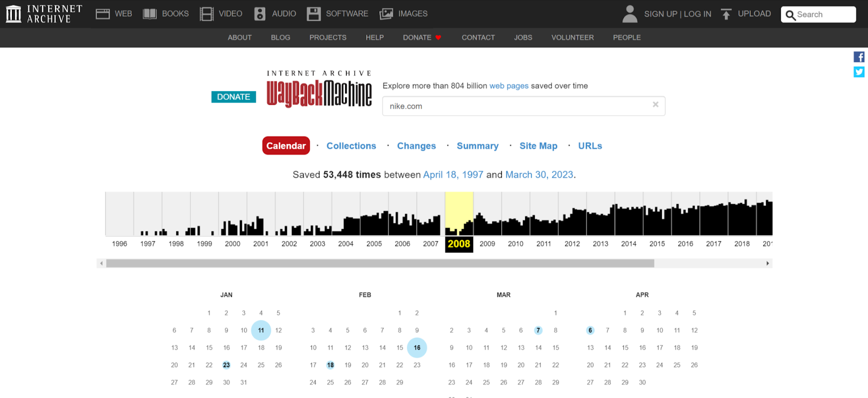Switch to the Summary tab
The image size is (868, 398).
(x=477, y=146)
